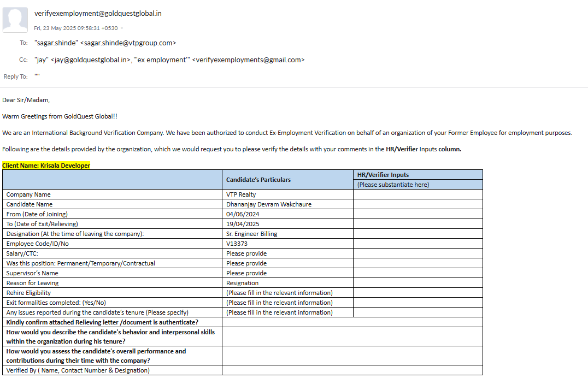This screenshot has width=588, height=378.
Task: Click recipient sagar.shinde@vtpgroup.com address
Action: 128,43
